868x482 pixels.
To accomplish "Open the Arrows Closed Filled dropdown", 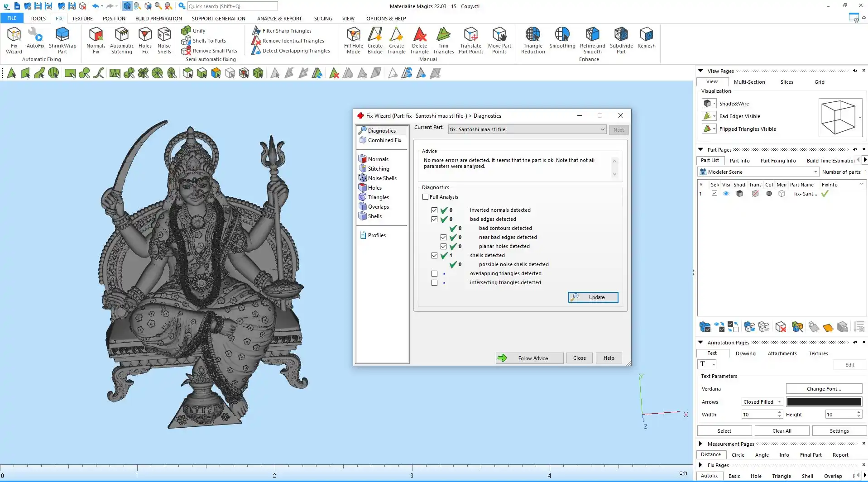I will 762,402.
